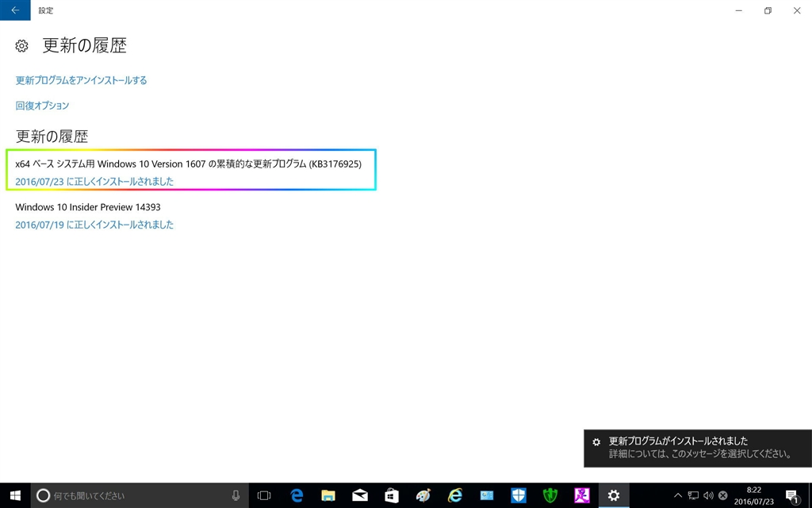This screenshot has height=508, width=812.
Task: Click the Cortana microphone icon
Action: [236, 495]
